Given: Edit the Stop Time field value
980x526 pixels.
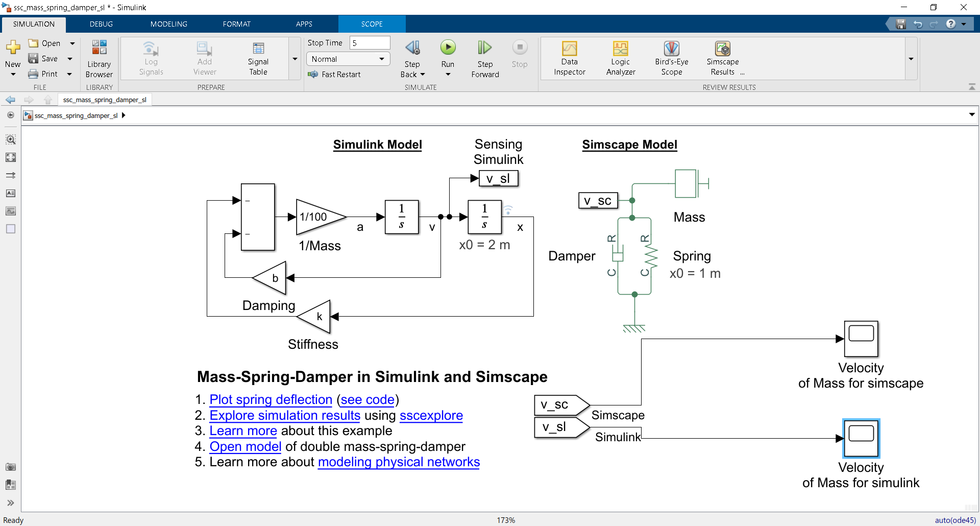Looking at the screenshot, I should coord(369,42).
